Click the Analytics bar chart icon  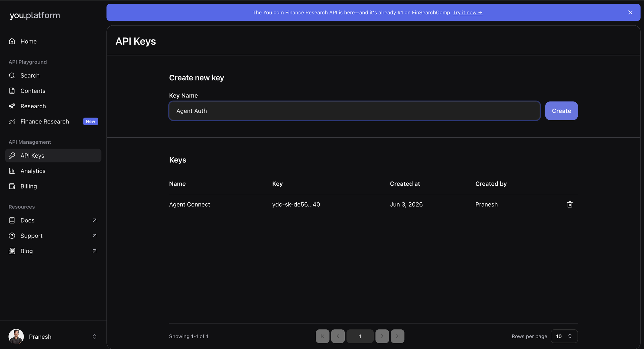point(12,171)
